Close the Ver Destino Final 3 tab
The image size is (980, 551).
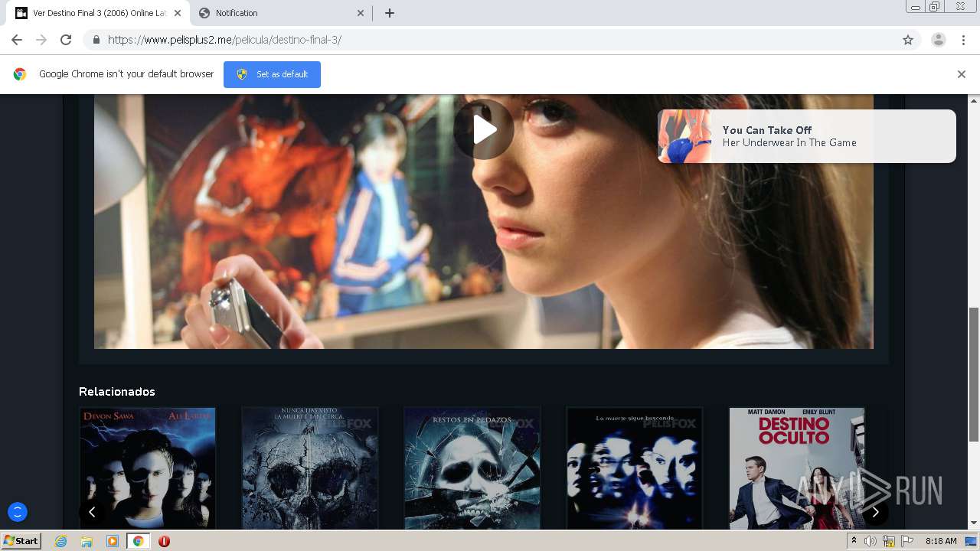coord(178,13)
